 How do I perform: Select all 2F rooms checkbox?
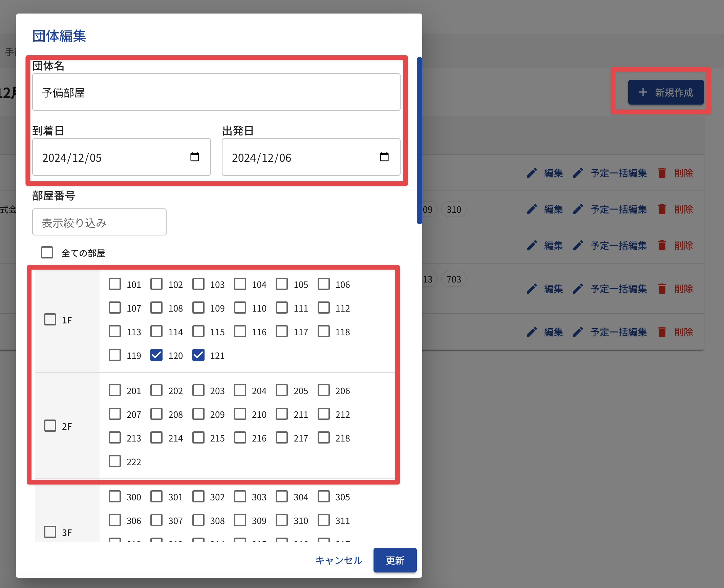pyautogui.click(x=50, y=426)
